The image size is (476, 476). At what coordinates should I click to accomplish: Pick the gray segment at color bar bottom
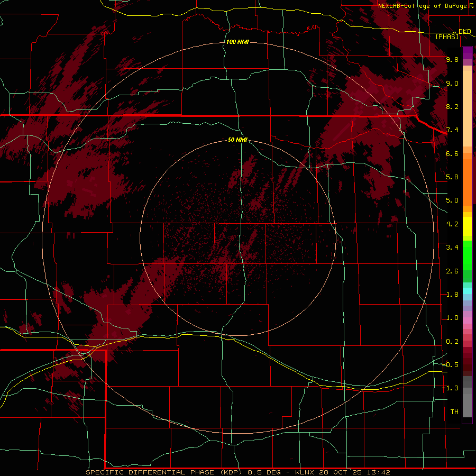coord(467,404)
